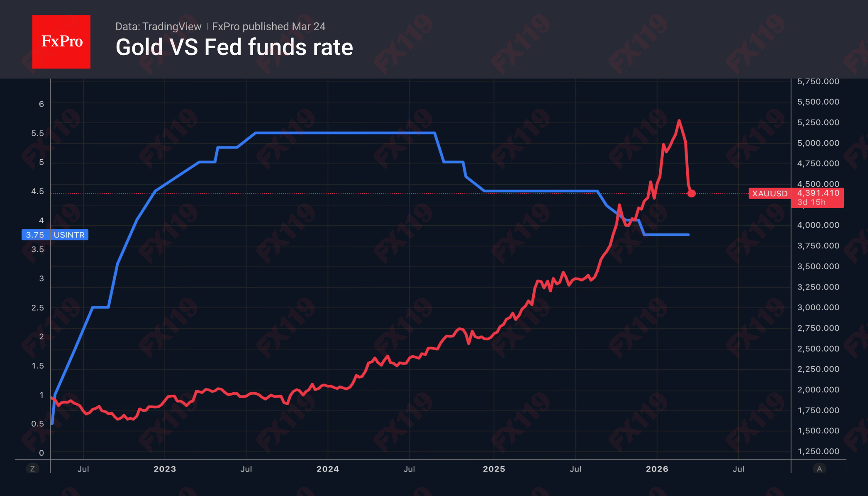The width and height of the screenshot is (868, 496).
Task: Select the 4,391.410 current price tag
Action: [818, 193]
